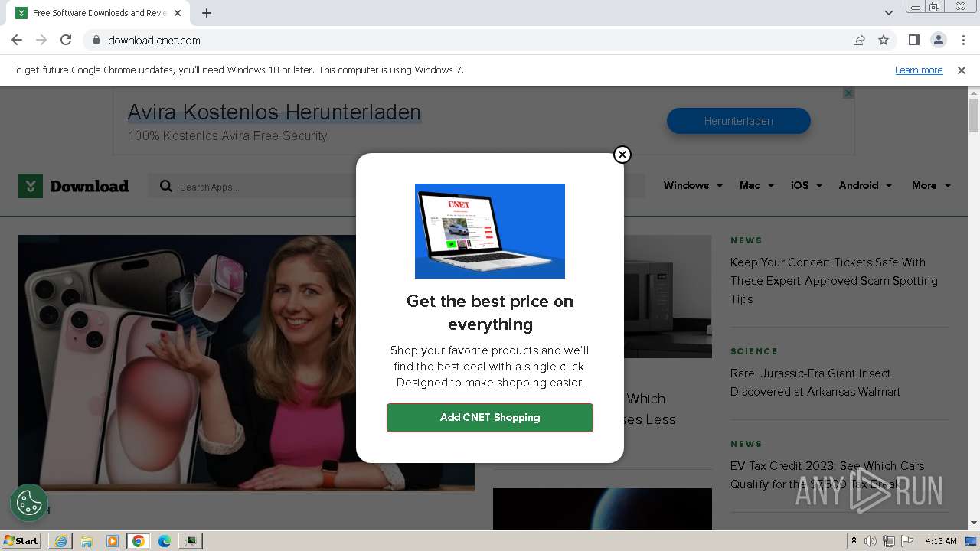Viewport: 980px width, 551px height.
Task: Show hidden tray icons
Action: coord(854,541)
